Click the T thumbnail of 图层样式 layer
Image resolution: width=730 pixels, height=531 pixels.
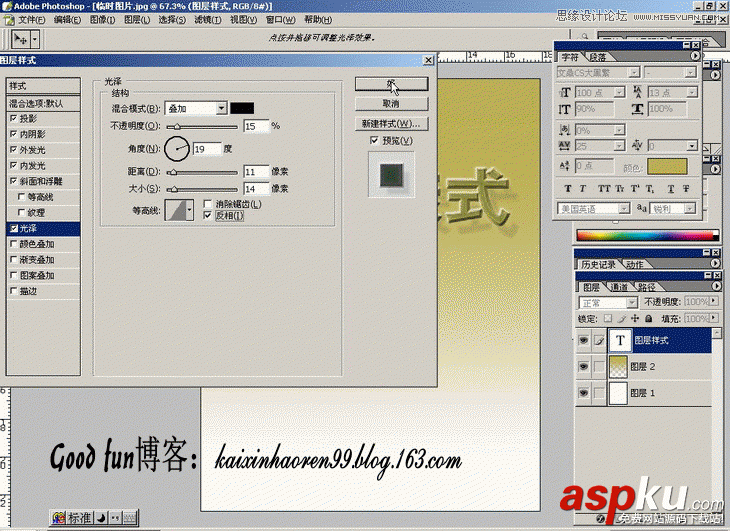tap(620, 340)
